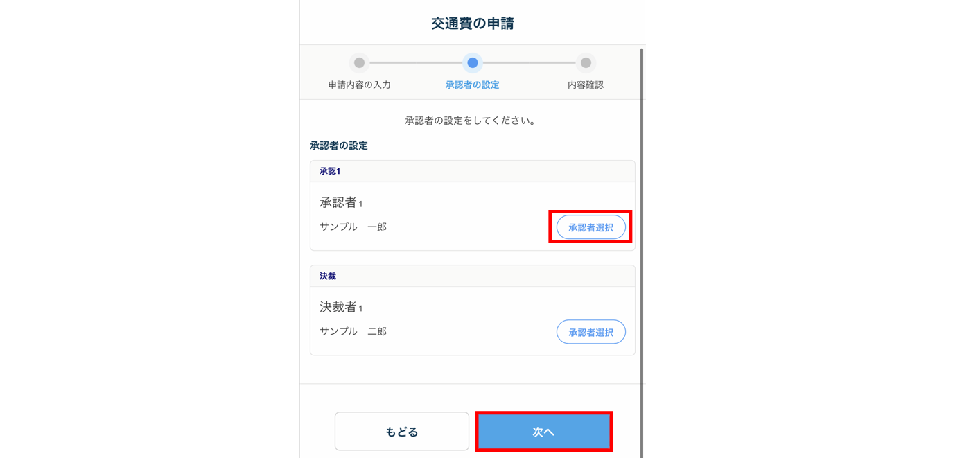Click the 内容確認 step label
The width and height of the screenshot is (980, 458).
(586, 85)
